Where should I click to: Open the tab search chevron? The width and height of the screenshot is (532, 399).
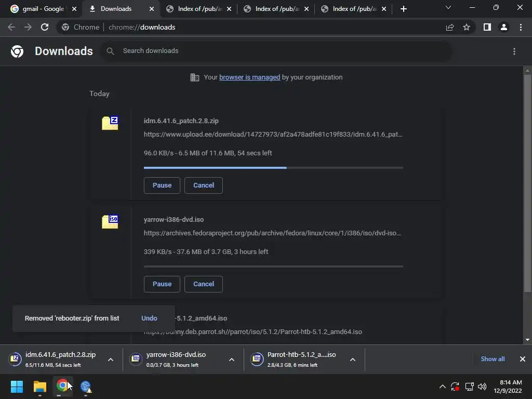(448, 7)
